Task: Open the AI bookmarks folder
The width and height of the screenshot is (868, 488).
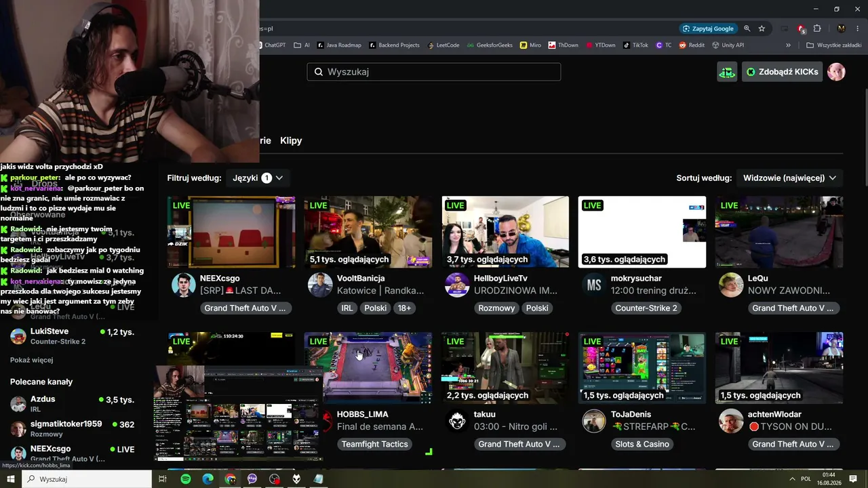Action: (x=302, y=45)
